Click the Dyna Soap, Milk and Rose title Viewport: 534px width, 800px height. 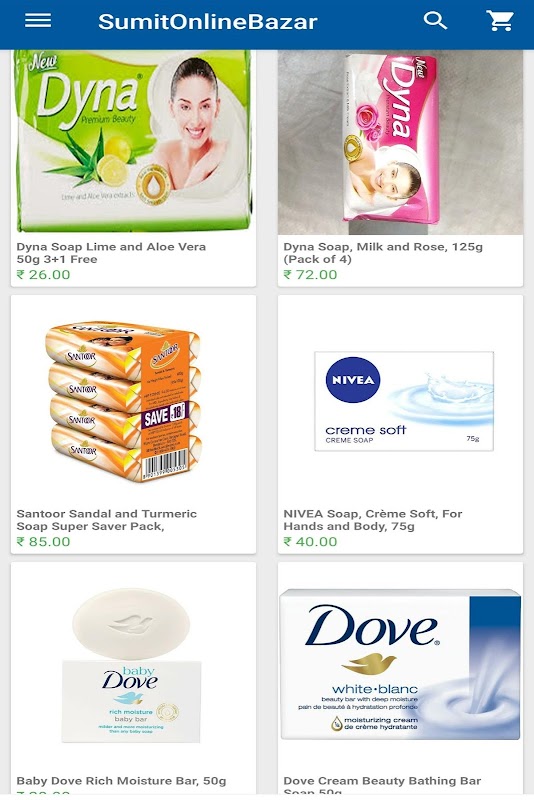tap(383, 253)
